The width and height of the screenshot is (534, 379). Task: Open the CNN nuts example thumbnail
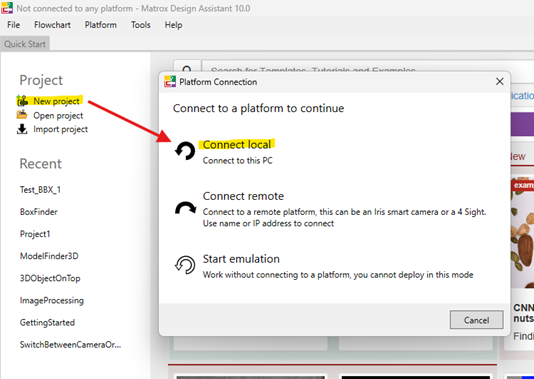pyautogui.click(x=522, y=233)
